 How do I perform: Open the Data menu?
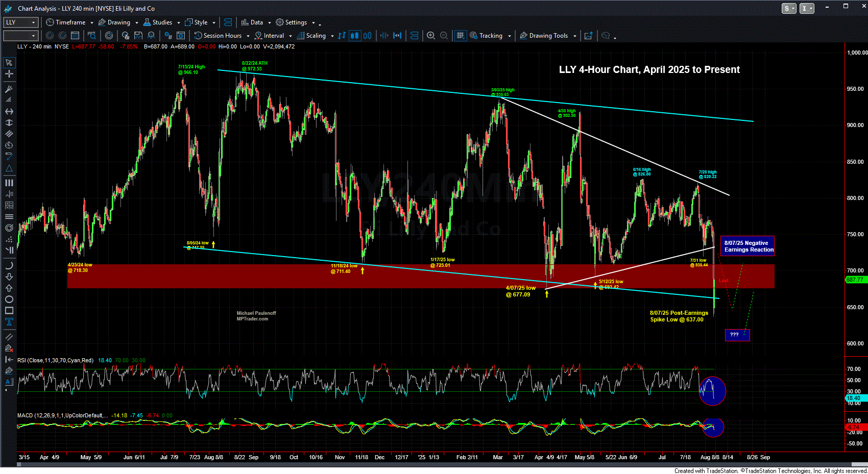click(x=252, y=22)
